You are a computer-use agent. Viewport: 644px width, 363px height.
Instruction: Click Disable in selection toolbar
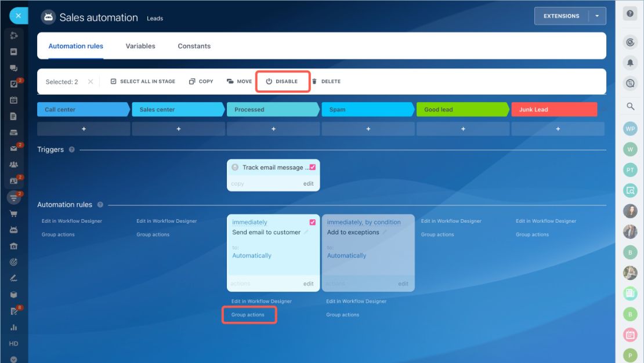(x=282, y=81)
